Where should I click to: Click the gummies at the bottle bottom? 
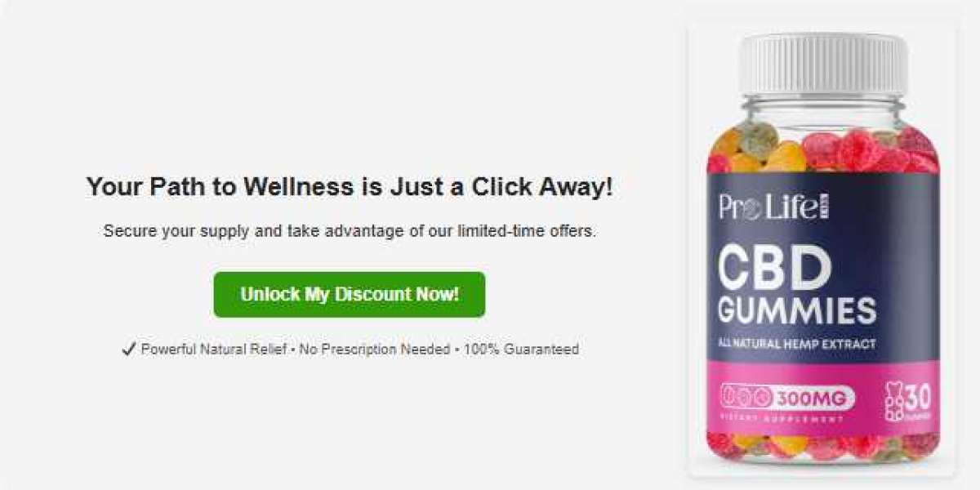(x=822, y=446)
